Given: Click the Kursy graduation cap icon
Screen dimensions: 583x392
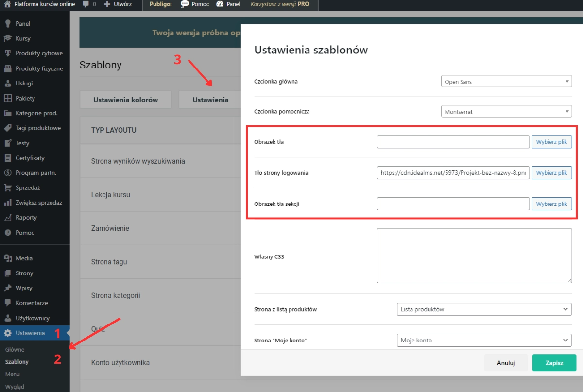Looking at the screenshot, I should coord(7,38).
